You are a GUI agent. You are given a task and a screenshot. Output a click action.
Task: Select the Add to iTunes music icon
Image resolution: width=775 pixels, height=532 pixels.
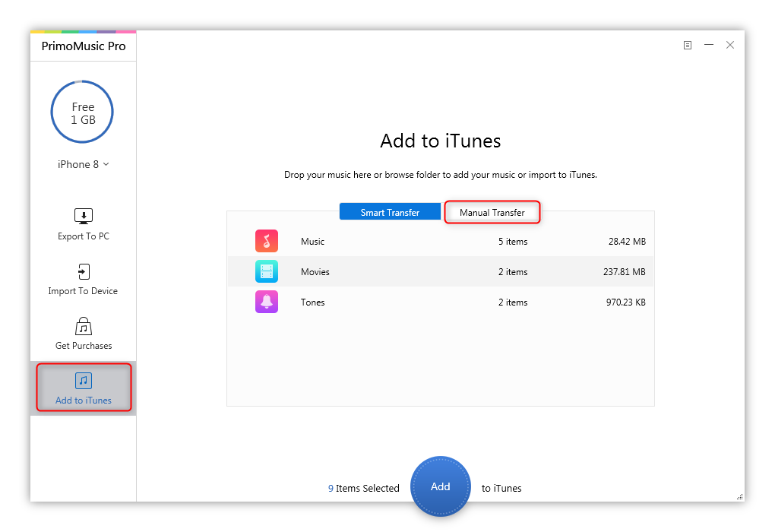(x=84, y=381)
